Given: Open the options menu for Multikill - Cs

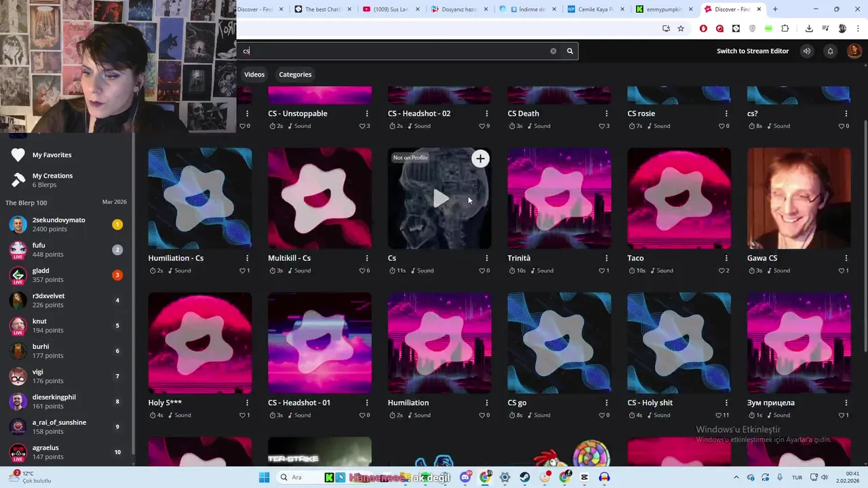Looking at the screenshot, I should pos(367,258).
